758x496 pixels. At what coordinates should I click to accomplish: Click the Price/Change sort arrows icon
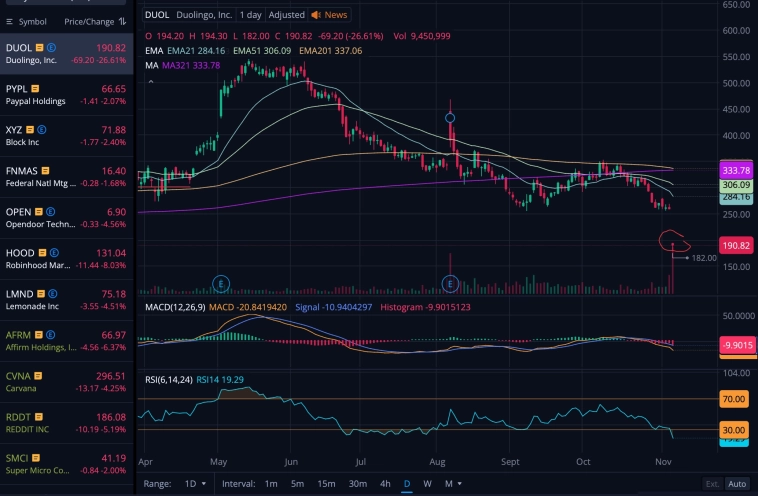(122, 21)
